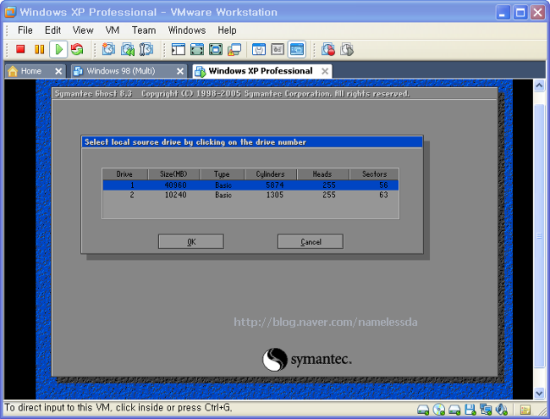Click the 40960 size value
Viewport: 550px width, 419px height.
tap(175, 185)
